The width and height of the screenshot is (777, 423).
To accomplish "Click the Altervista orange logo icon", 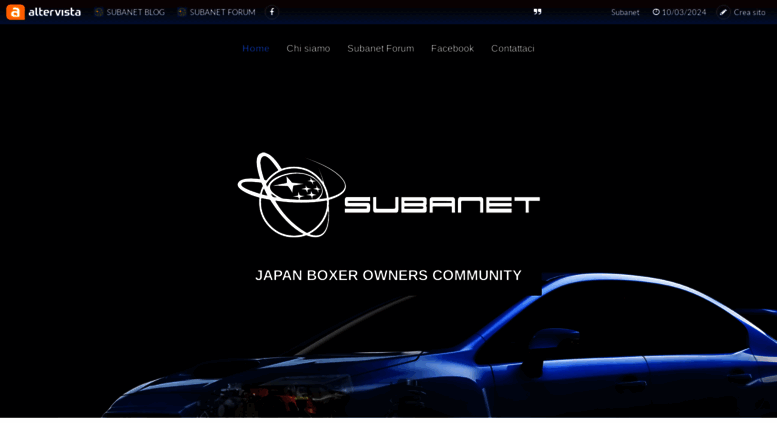I will click(x=15, y=12).
